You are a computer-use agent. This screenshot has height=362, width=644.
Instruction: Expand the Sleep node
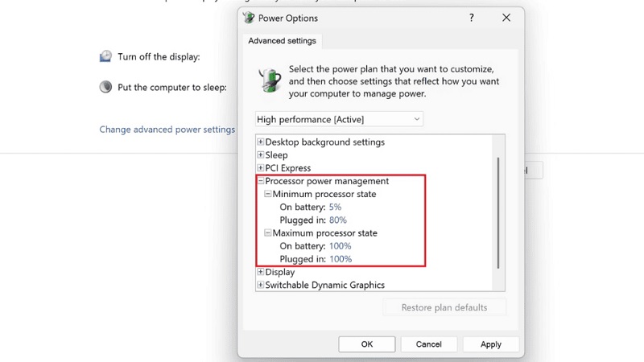pos(260,154)
